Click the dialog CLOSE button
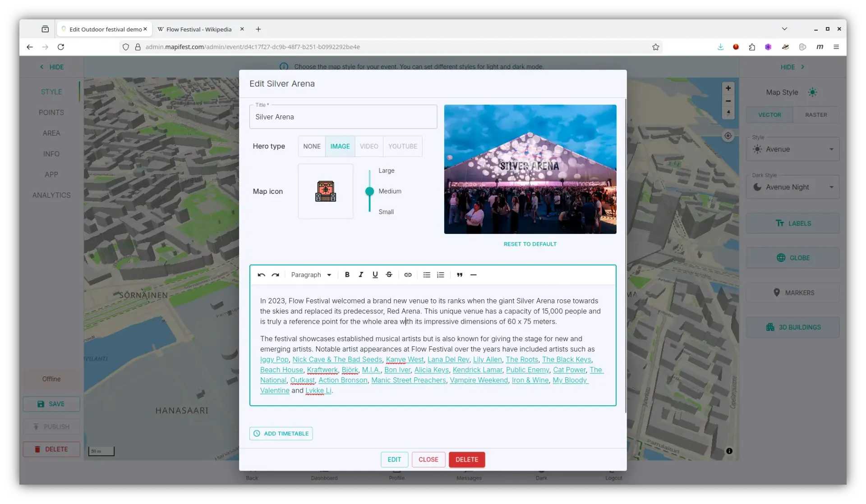This screenshot has width=866, height=504. coord(428,459)
